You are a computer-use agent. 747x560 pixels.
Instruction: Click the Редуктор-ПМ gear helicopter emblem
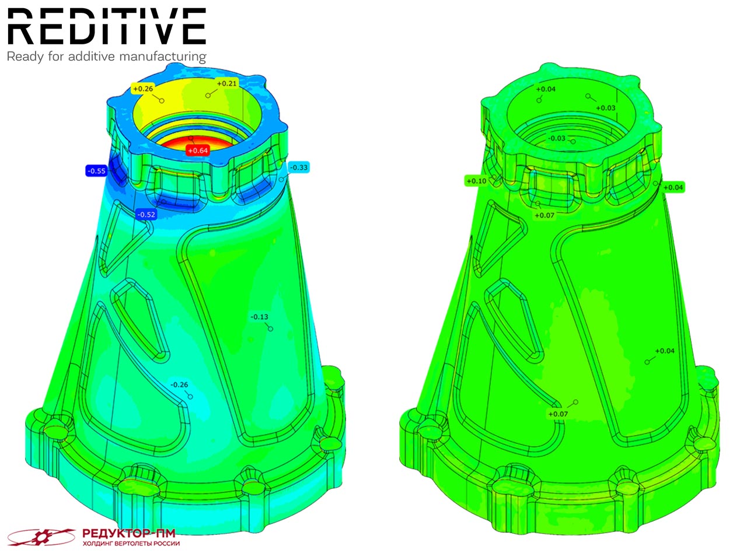pyautogui.click(x=42, y=537)
